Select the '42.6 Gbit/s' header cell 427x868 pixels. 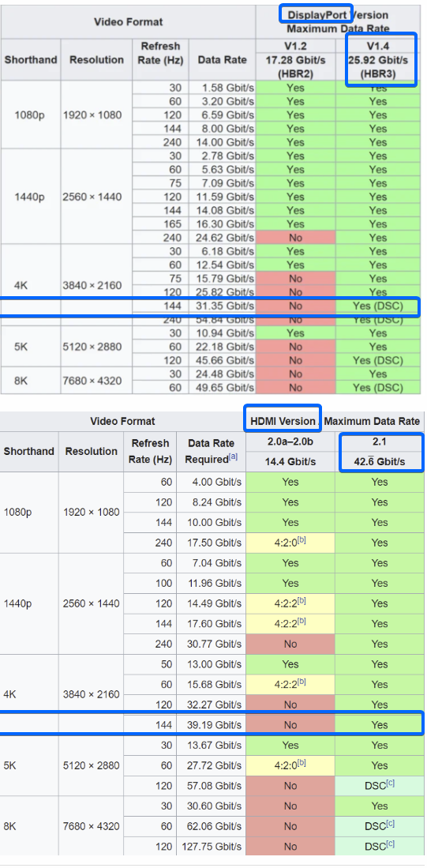(x=380, y=462)
